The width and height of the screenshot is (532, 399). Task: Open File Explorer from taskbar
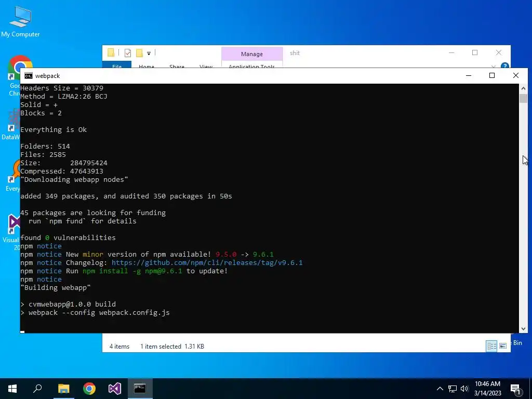[x=63, y=389]
